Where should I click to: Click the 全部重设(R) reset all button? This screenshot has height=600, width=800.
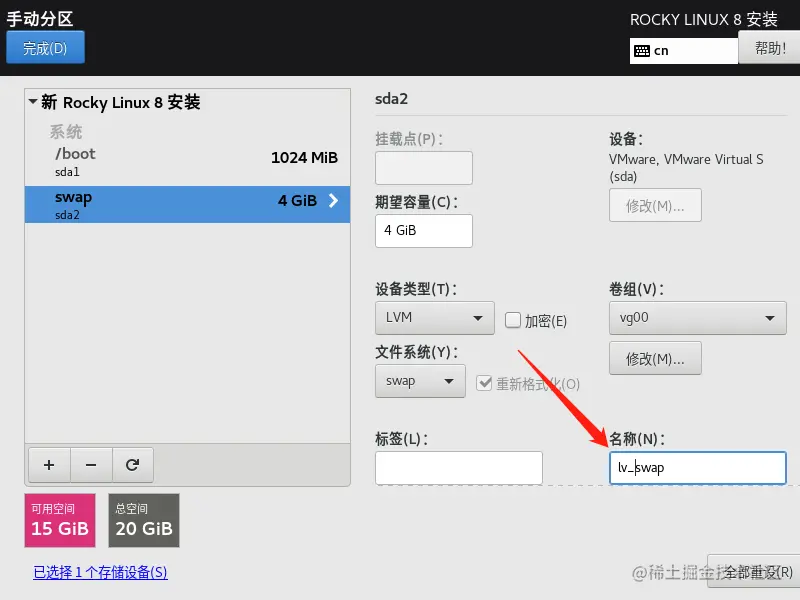point(755,571)
